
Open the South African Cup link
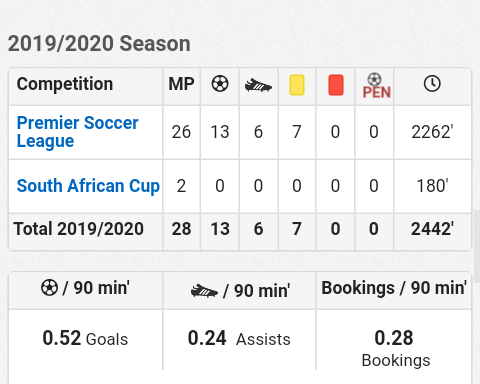click(x=88, y=186)
